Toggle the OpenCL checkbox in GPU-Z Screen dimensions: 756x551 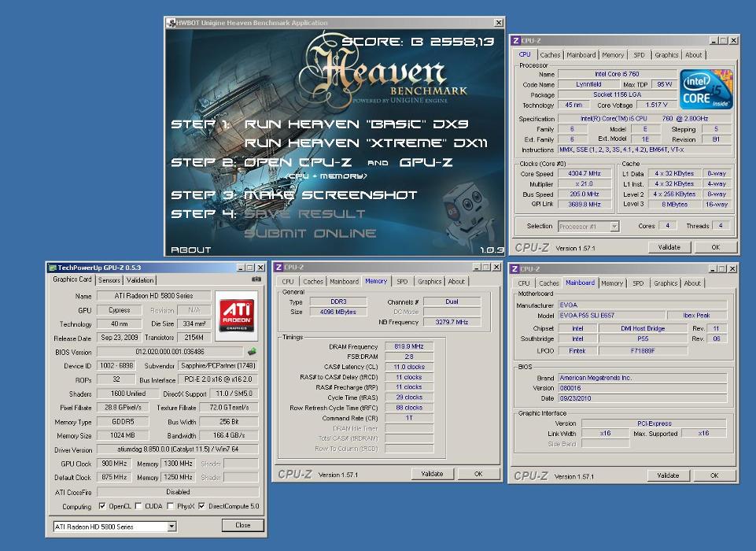click(x=101, y=505)
